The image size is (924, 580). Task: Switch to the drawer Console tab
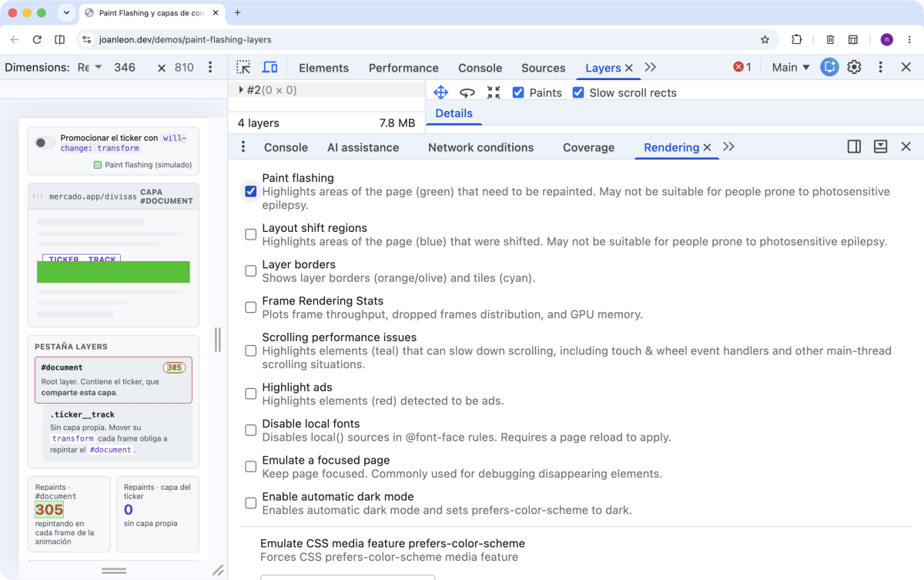[x=286, y=147]
